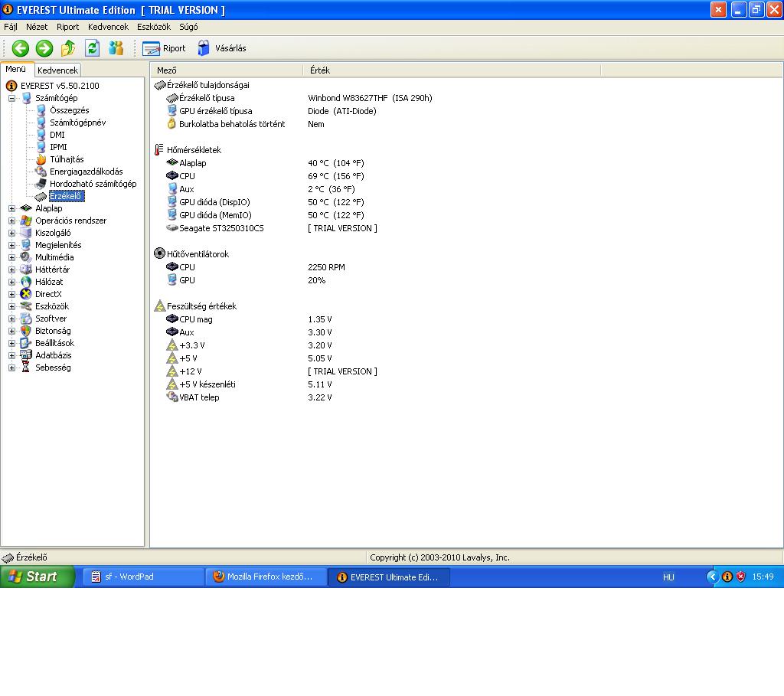784x696 pixels.
Task: Click the Refresh toolbar icon
Action: pos(93,48)
